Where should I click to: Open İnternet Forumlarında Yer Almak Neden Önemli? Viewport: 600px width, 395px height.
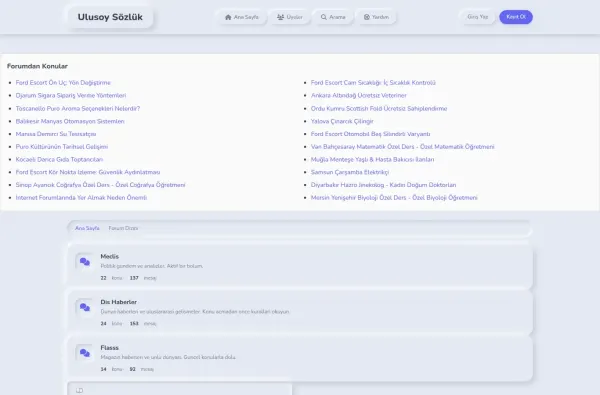[81, 198]
